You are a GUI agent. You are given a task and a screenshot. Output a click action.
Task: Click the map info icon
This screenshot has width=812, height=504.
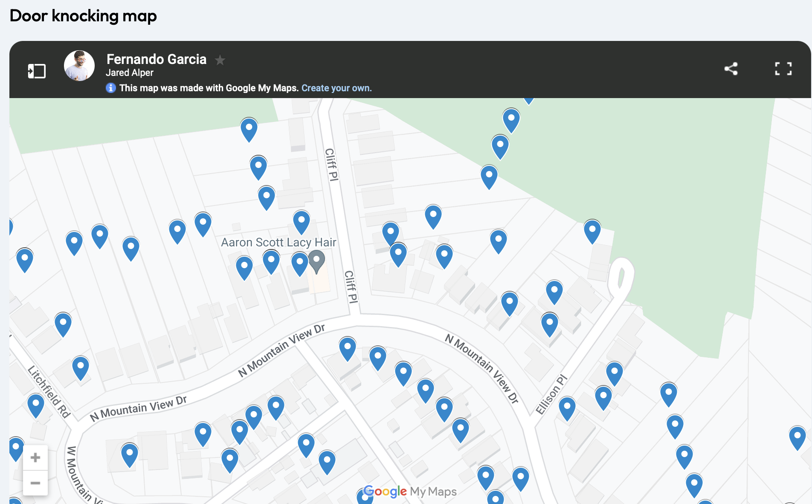(111, 88)
